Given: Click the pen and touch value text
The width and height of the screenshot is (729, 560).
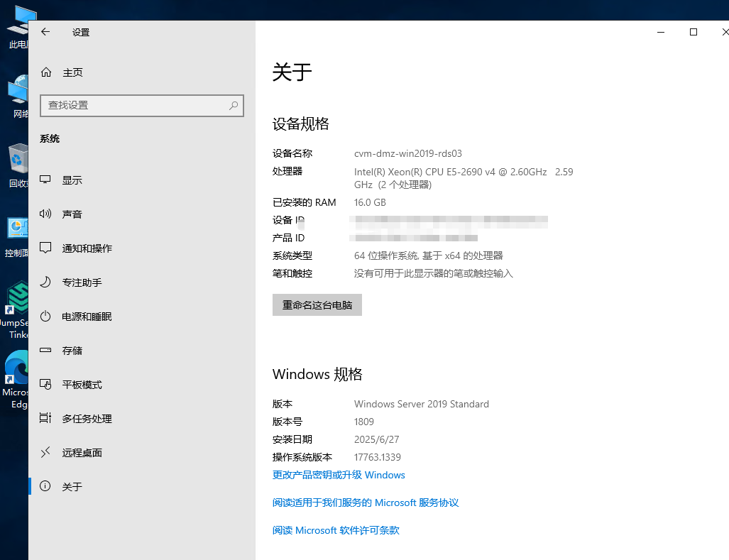Looking at the screenshot, I should [x=433, y=273].
